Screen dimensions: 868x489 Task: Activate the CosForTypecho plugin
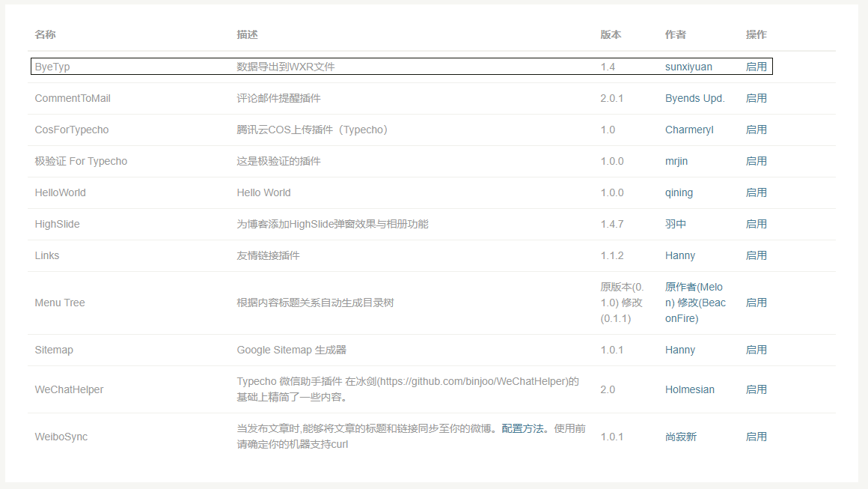[756, 130]
